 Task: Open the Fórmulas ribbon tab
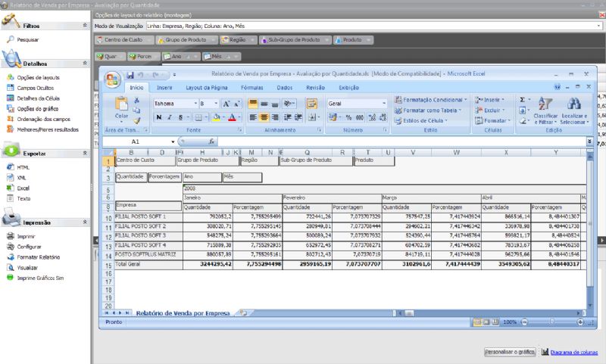click(x=252, y=88)
